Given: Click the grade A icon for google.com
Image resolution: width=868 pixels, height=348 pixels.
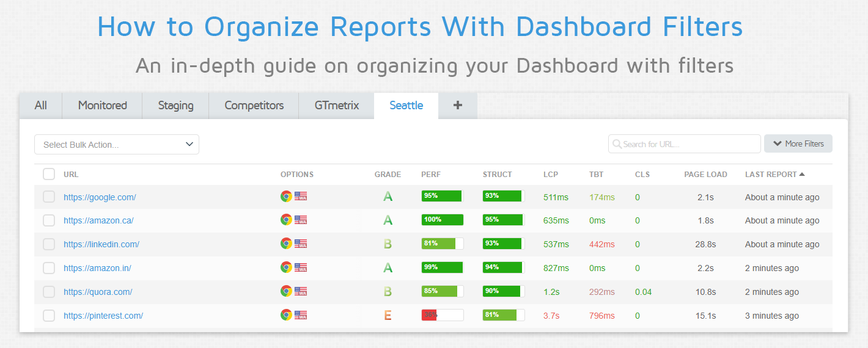Looking at the screenshot, I should pos(388,197).
